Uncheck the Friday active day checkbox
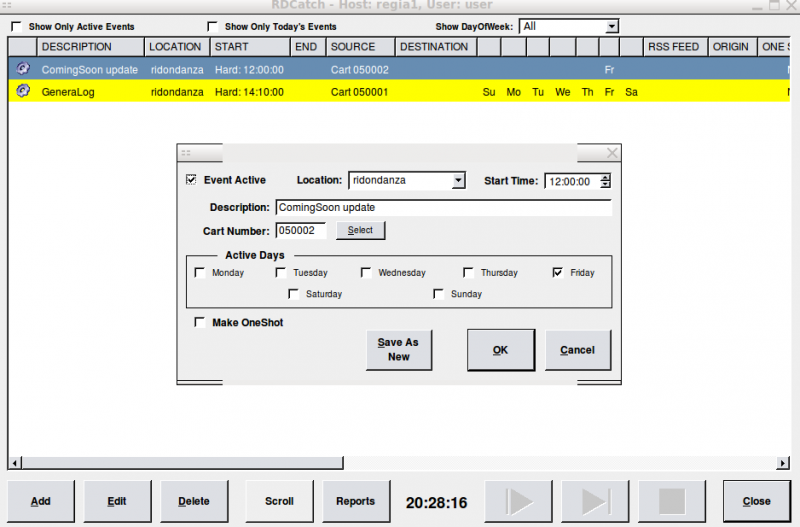The image size is (800, 527). [x=558, y=272]
